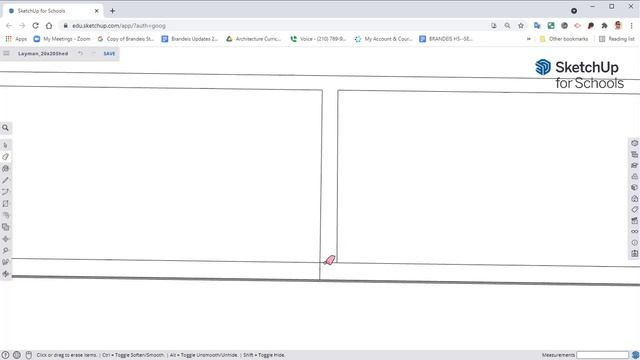Open the Outliner panel icon

[634, 154]
